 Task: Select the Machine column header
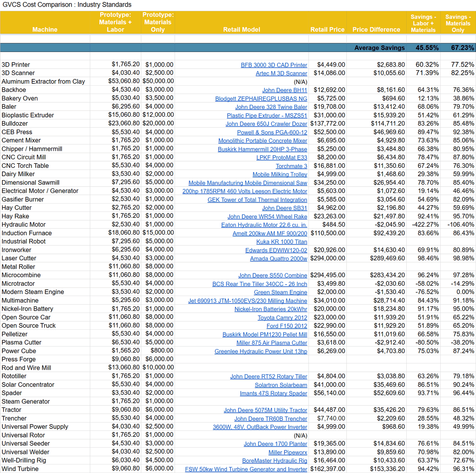pyautogui.click(x=45, y=29)
